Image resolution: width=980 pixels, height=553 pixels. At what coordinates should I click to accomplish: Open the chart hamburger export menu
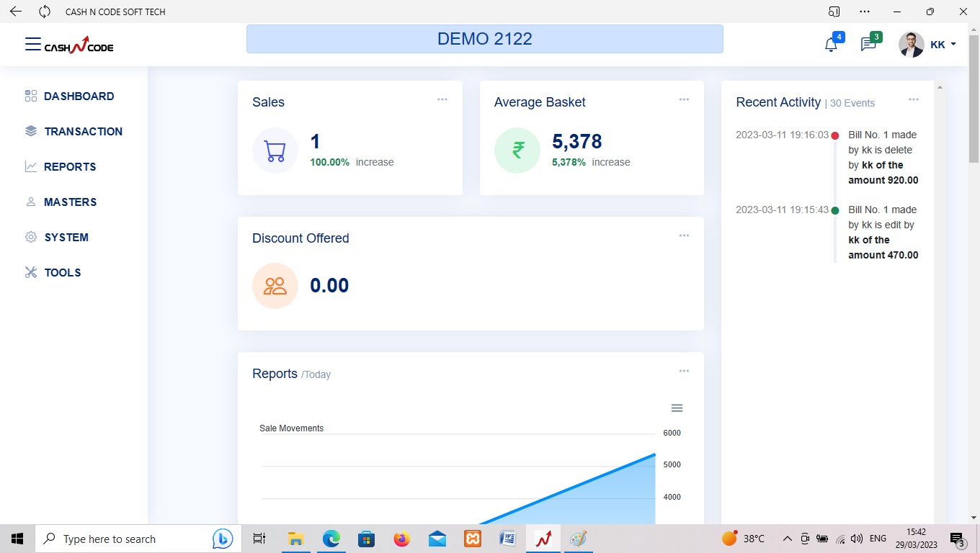coord(677,408)
